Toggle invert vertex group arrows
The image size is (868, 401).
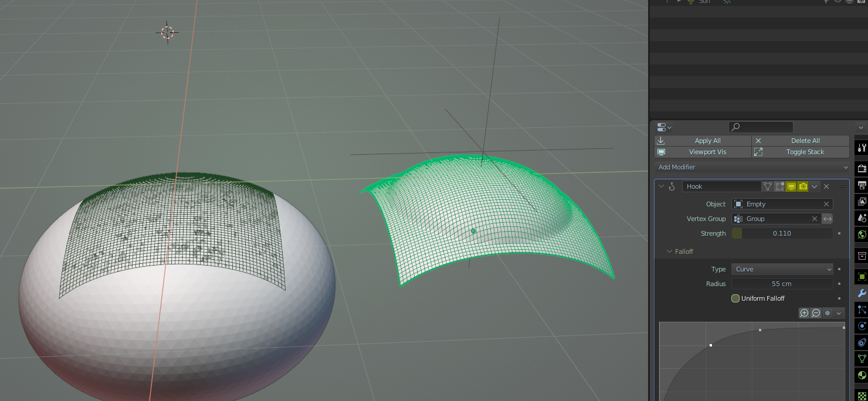[827, 219]
